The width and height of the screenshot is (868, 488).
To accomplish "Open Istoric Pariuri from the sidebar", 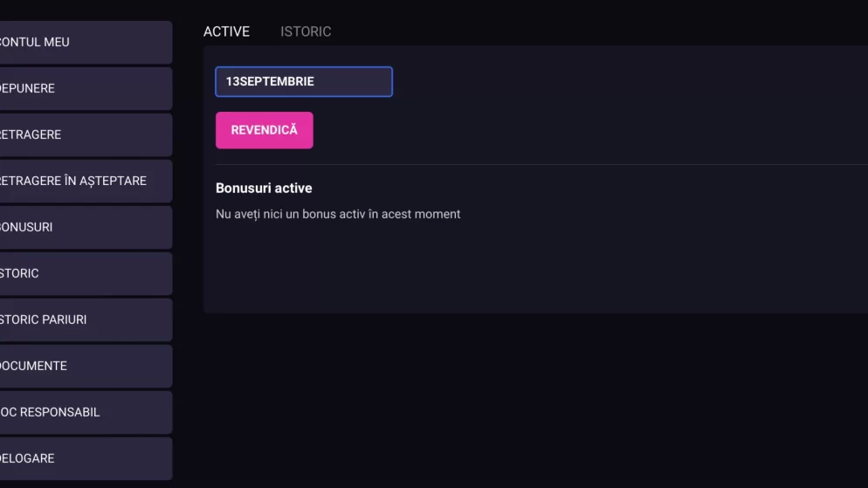I will (x=86, y=320).
